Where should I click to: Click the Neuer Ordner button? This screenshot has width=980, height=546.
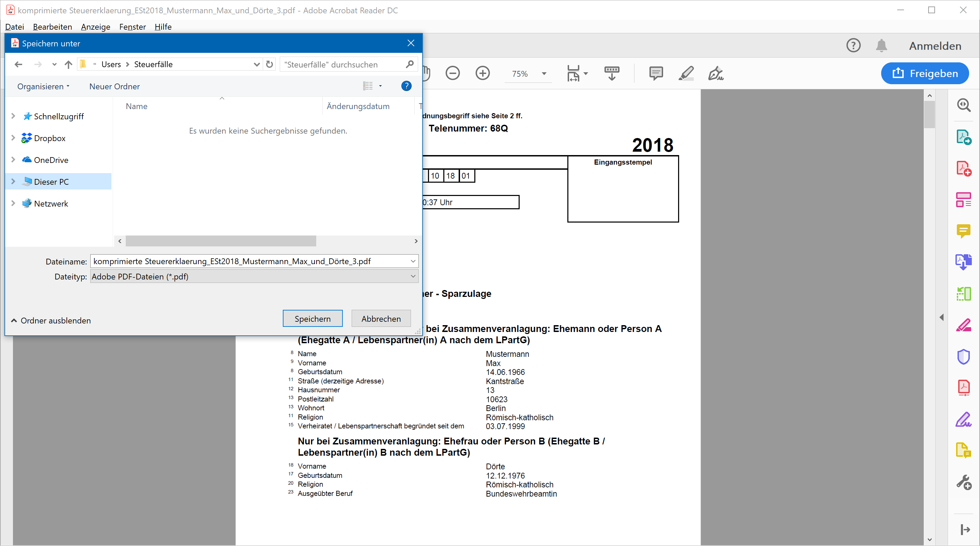coord(114,86)
